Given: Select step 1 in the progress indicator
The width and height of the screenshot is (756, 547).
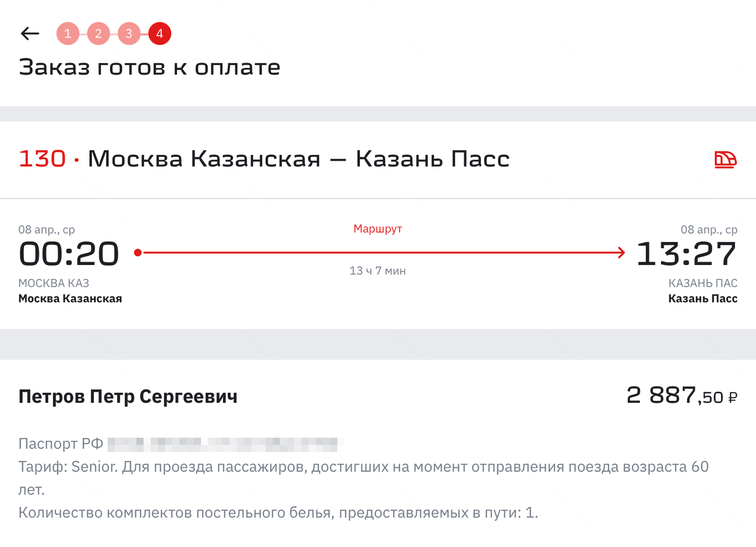Looking at the screenshot, I should 68,33.
